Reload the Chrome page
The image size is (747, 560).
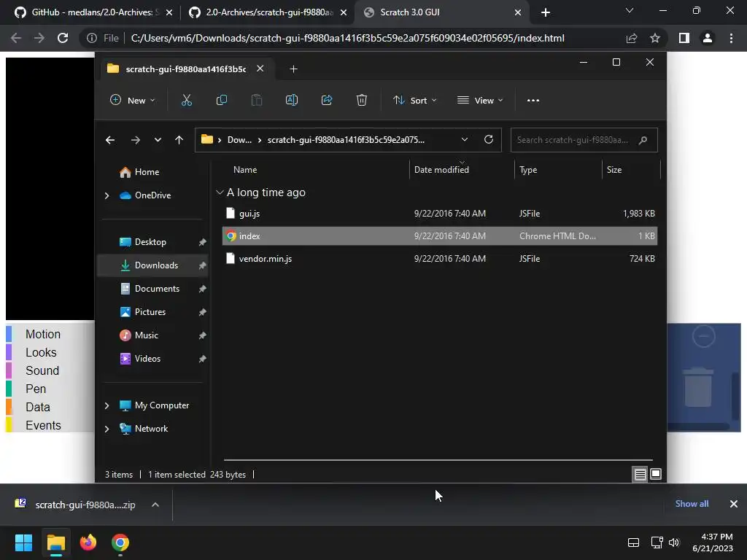[63, 38]
